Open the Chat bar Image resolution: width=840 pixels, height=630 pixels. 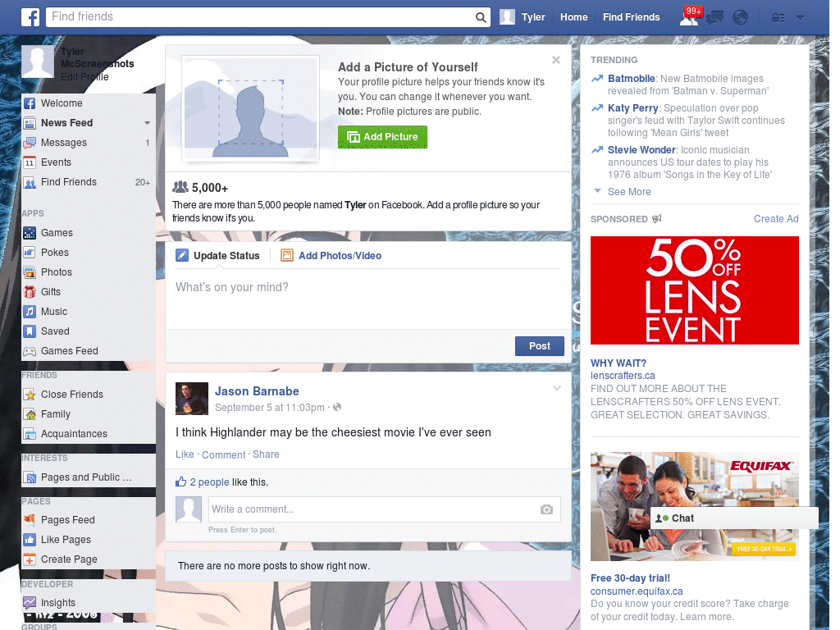pyautogui.click(x=734, y=518)
